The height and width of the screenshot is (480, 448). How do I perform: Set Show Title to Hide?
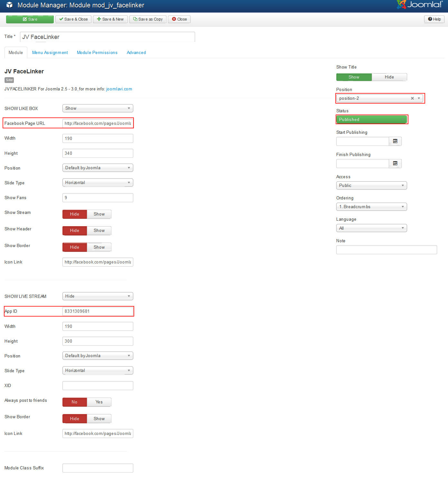[389, 77]
